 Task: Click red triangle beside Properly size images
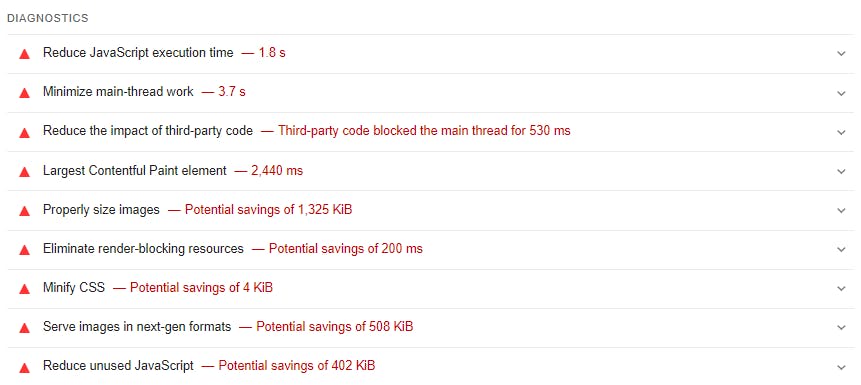pyautogui.click(x=24, y=211)
